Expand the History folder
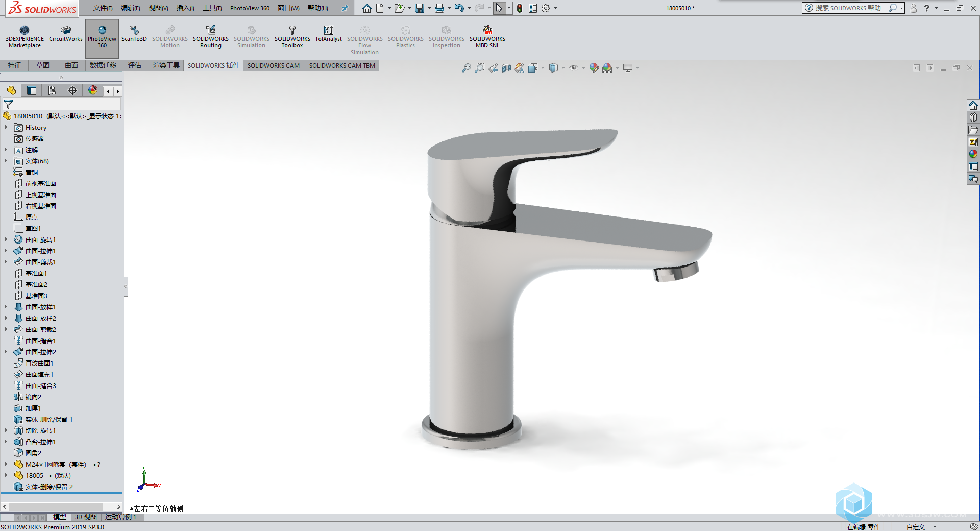Viewport: 980px width, 531px height. (x=6, y=128)
